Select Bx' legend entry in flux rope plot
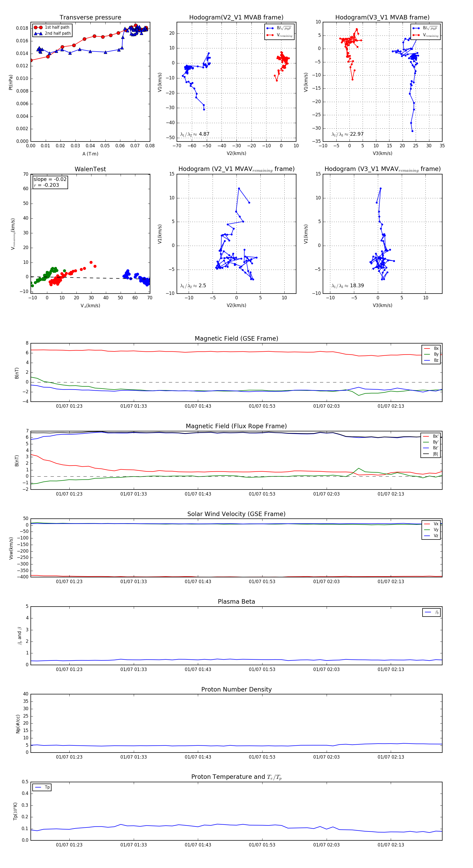 [x=431, y=436]
